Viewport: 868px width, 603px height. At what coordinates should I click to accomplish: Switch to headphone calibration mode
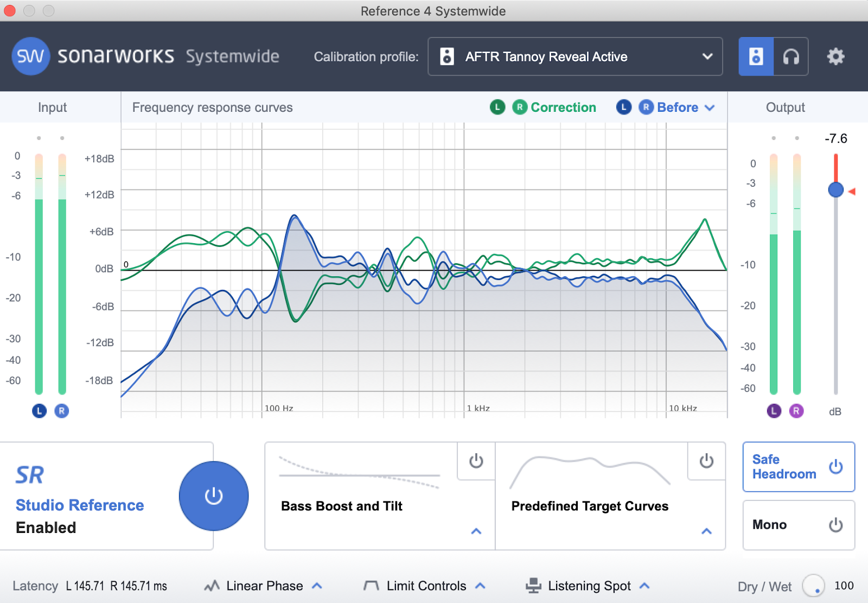791,56
